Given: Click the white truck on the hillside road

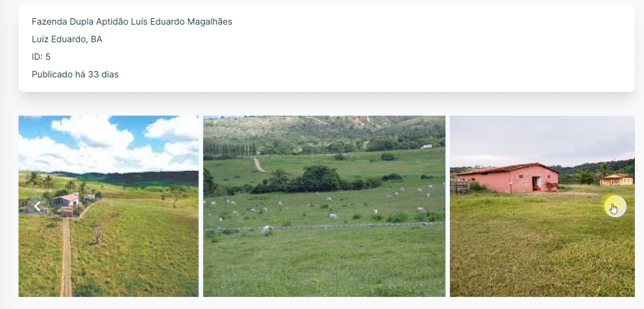Looking at the screenshot, I should [x=426, y=147].
